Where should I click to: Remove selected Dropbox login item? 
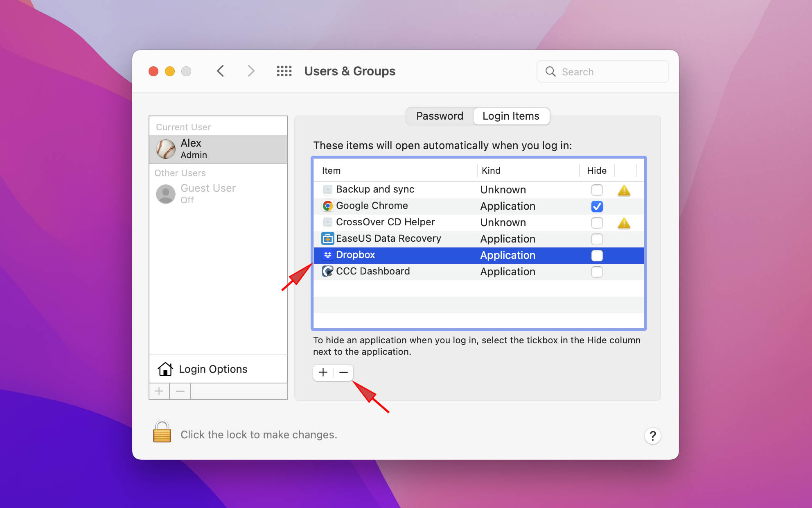pos(343,372)
